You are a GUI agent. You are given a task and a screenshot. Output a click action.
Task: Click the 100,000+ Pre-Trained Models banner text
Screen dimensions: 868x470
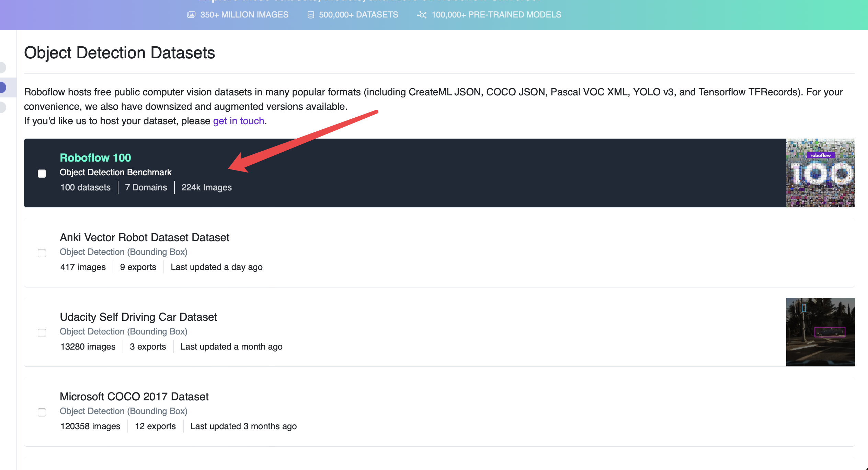pos(496,15)
